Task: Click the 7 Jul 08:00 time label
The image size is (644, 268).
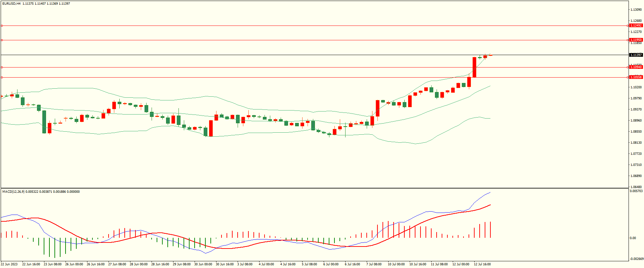Action: click(x=374, y=264)
